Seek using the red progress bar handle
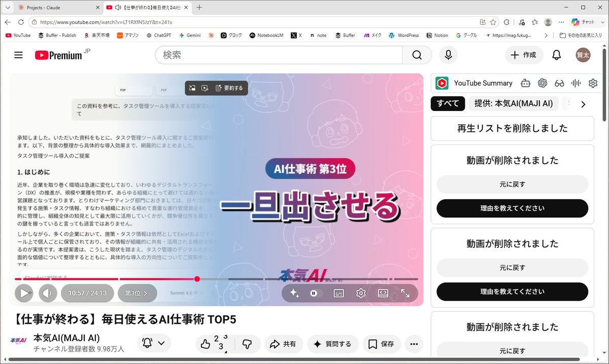This screenshot has width=609, height=364. coord(197,279)
